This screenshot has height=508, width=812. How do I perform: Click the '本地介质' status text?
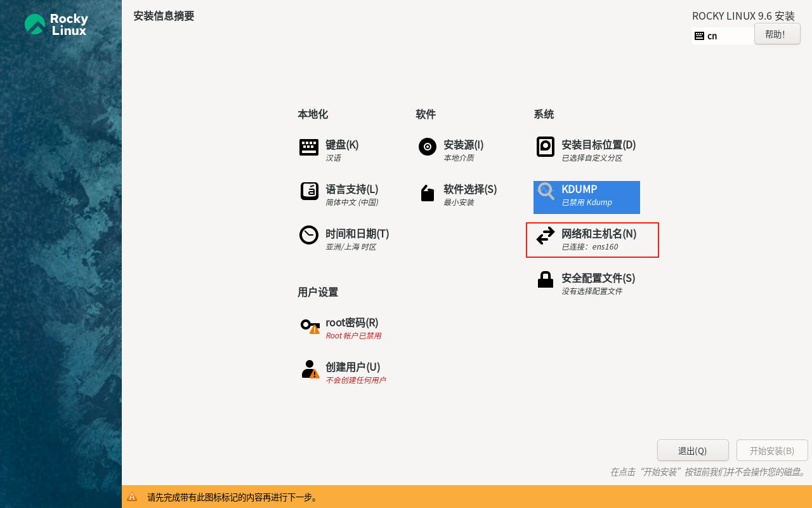click(x=459, y=158)
